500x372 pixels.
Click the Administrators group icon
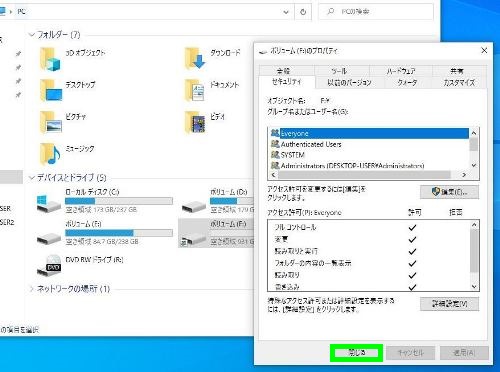[275, 165]
